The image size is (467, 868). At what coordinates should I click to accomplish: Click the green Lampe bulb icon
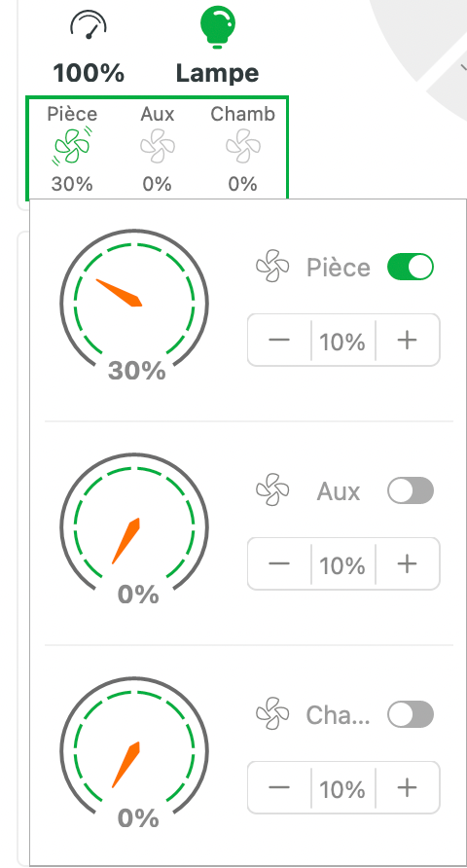pos(218,27)
